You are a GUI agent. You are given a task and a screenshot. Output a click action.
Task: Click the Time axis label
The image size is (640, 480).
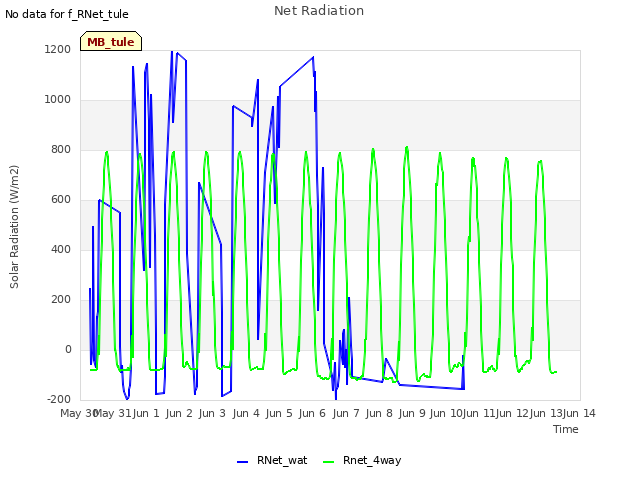(x=566, y=429)
